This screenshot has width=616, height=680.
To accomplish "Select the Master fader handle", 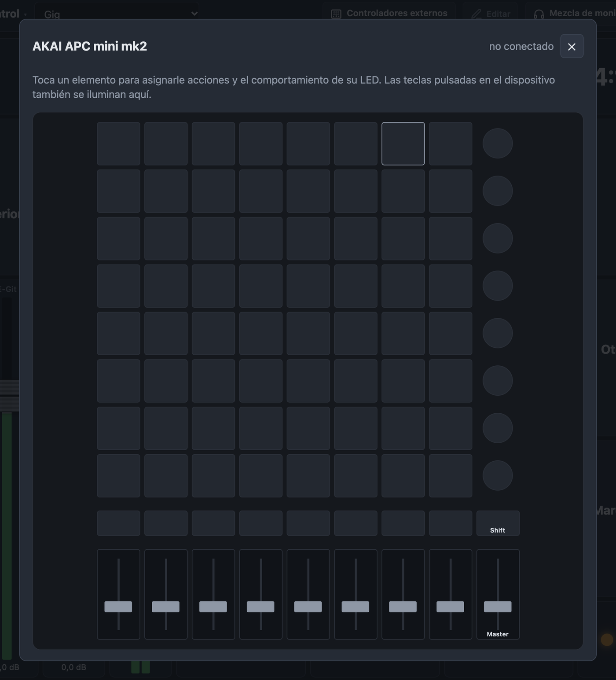I will click(498, 607).
